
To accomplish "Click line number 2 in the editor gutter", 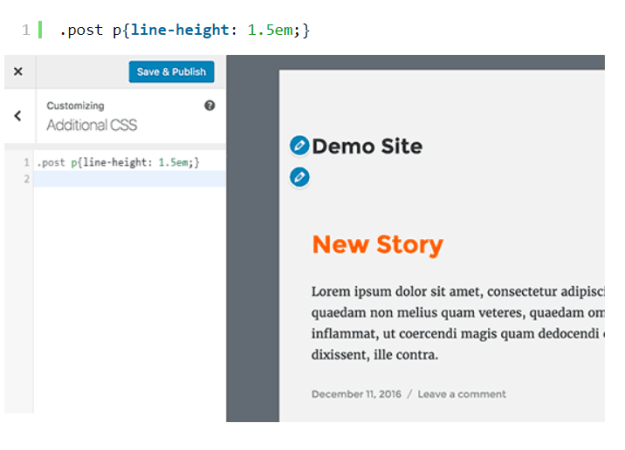I will tap(26, 179).
